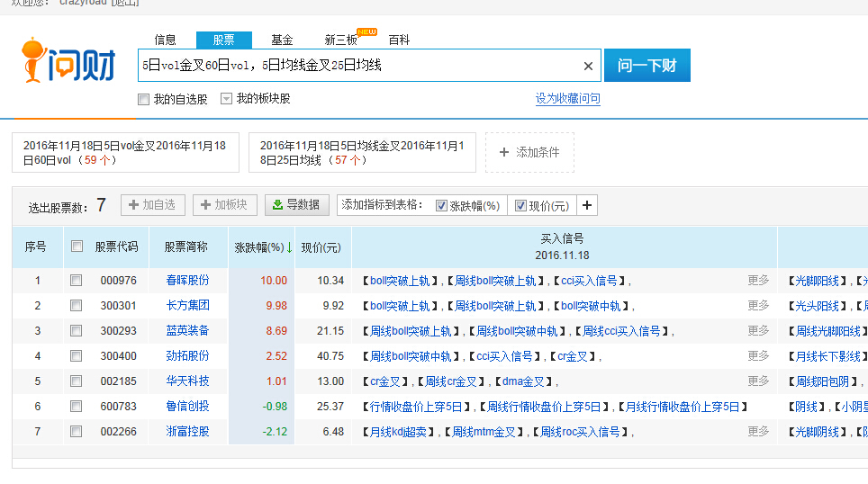Click the dma金叉 signal link
Screen dimensions: 868x484
(524, 381)
